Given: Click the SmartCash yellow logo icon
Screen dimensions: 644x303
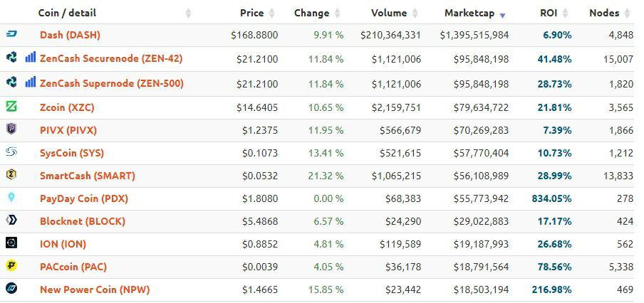Looking at the screenshot, I should [x=11, y=175].
